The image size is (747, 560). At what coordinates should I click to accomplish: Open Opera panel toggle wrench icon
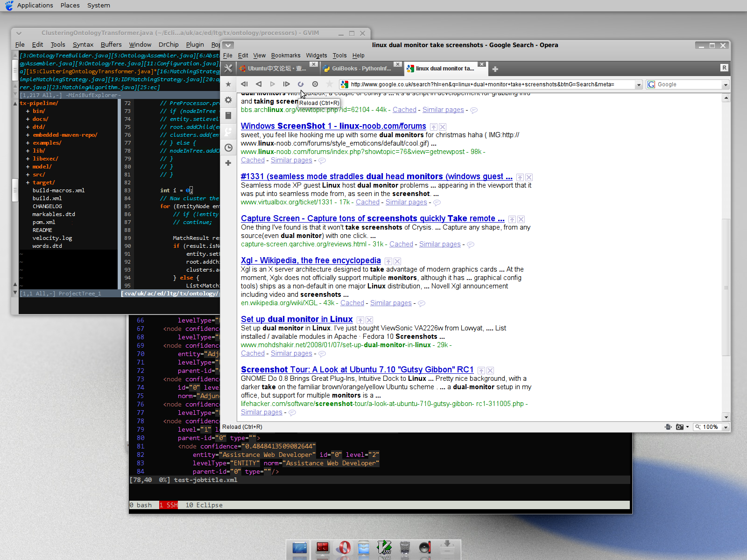(x=228, y=69)
